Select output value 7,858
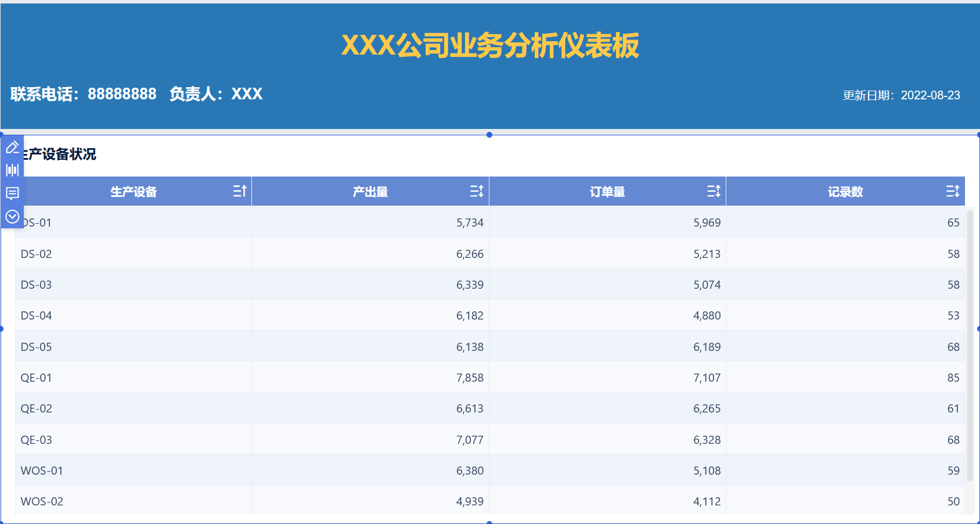Screen dimensions: 980x524 [x=470, y=378]
